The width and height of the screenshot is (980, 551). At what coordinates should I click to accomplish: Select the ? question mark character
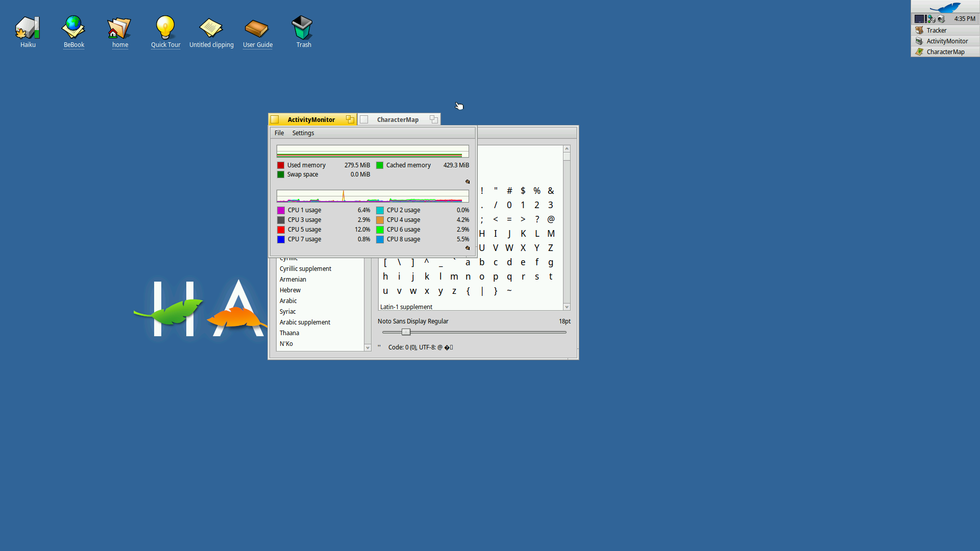pyautogui.click(x=537, y=219)
